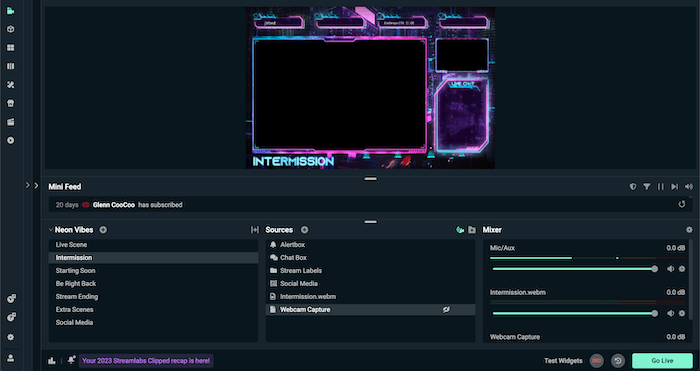Image resolution: width=700 pixels, height=371 pixels.
Task: Collapse the Neon Vibes scene collection dropdown
Action: click(51, 229)
